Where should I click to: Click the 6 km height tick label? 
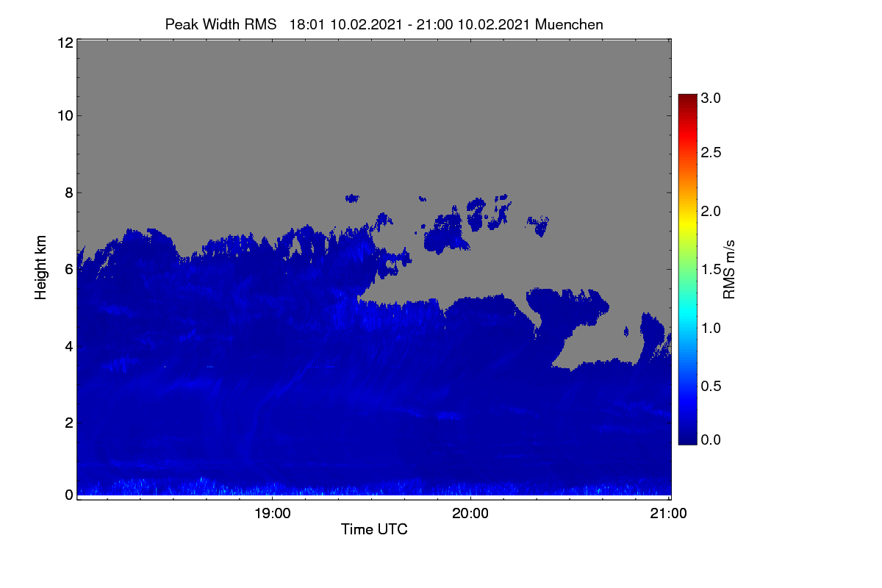point(68,269)
